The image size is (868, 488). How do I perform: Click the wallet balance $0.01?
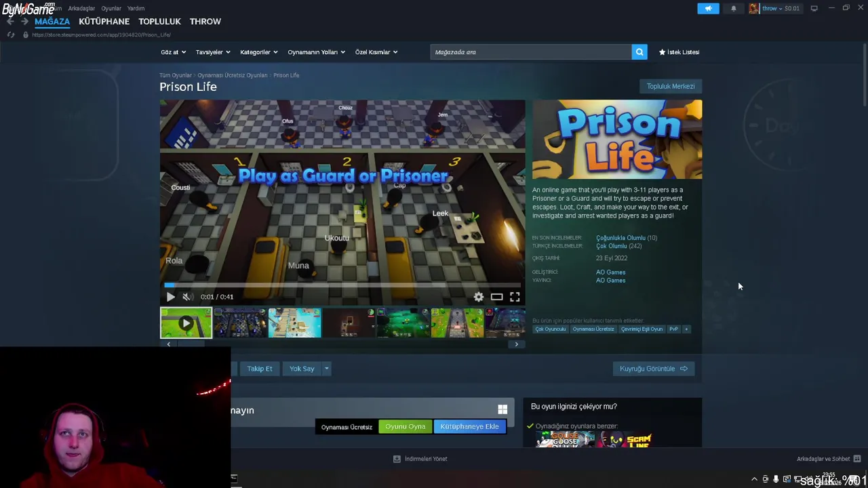pos(791,8)
